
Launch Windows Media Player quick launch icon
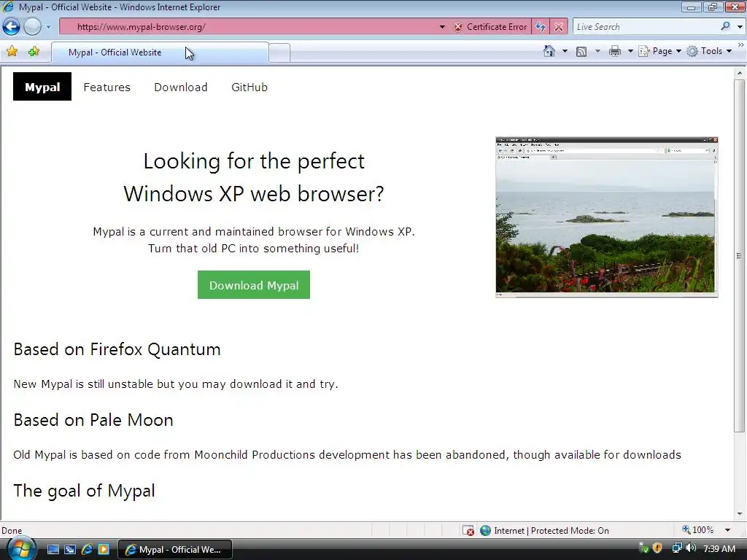[x=104, y=550]
